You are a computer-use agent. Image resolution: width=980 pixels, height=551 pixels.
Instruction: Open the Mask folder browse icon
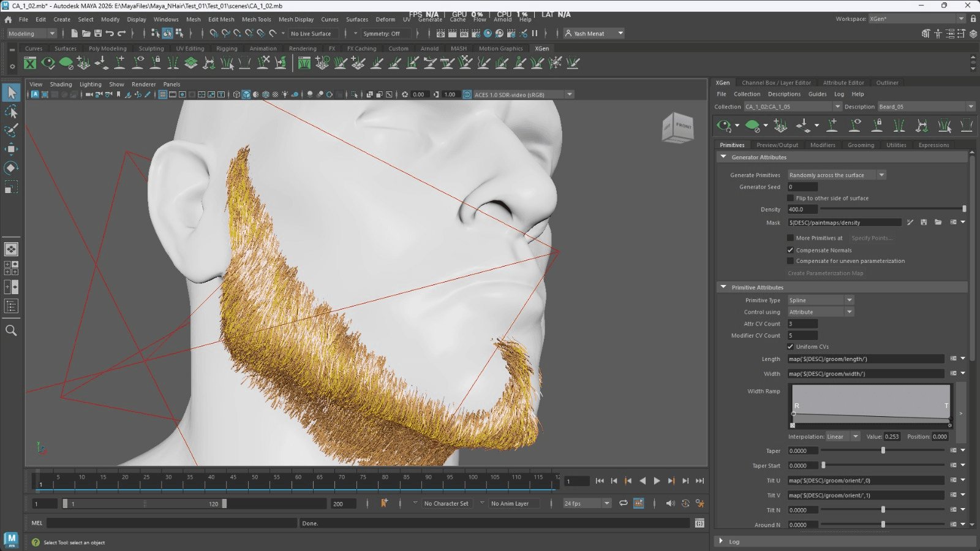pos(938,222)
